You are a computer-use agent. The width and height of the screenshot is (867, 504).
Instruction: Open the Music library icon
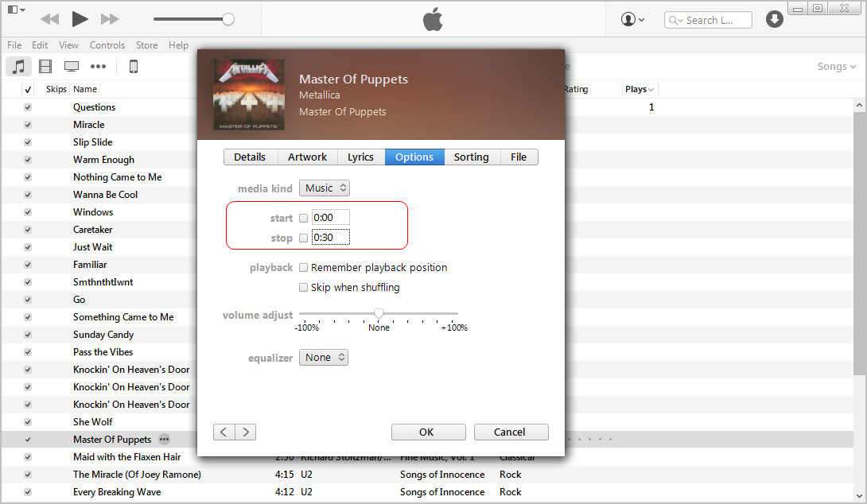click(19, 67)
